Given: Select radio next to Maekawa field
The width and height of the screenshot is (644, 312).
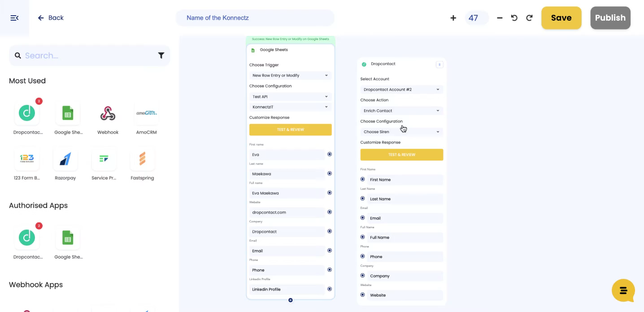Looking at the screenshot, I should pos(330,173).
